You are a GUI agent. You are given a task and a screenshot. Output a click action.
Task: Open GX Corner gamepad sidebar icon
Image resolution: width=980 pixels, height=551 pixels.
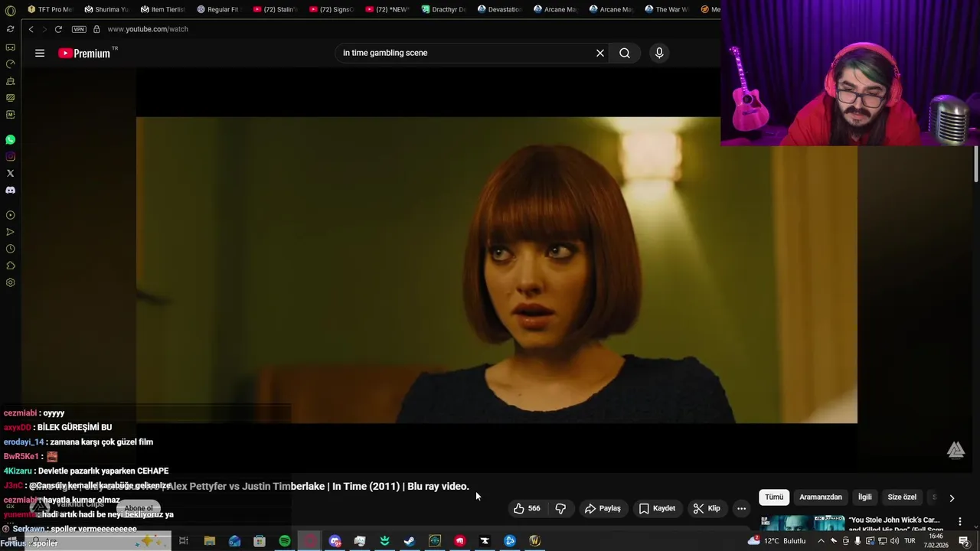coord(10,47)
